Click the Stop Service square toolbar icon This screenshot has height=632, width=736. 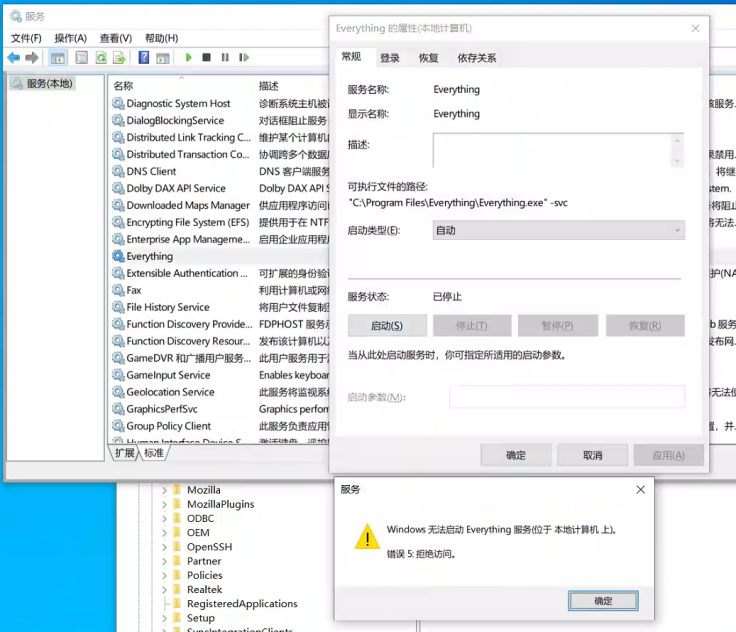coord(206,57)
